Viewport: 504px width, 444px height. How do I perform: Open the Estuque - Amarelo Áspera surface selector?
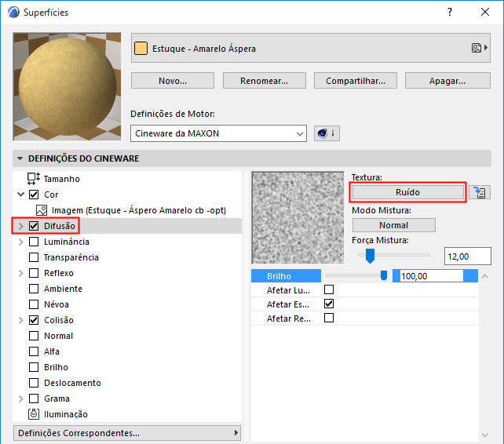click(x=311, y=48)
